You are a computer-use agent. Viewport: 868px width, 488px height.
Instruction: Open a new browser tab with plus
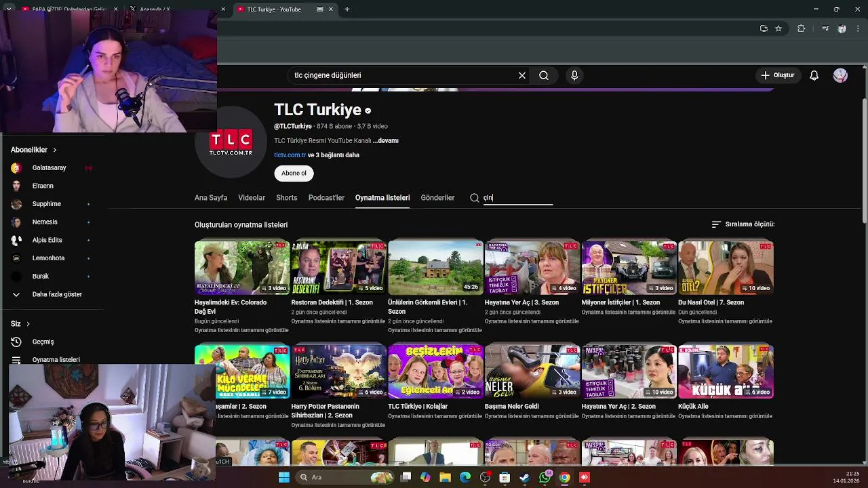(x=347, y=9)
